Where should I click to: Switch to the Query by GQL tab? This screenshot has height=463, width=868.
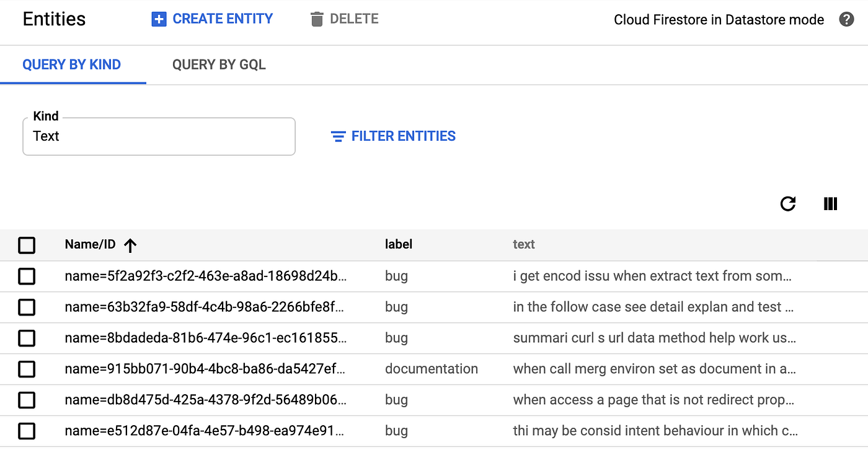(x=219, y=64)
